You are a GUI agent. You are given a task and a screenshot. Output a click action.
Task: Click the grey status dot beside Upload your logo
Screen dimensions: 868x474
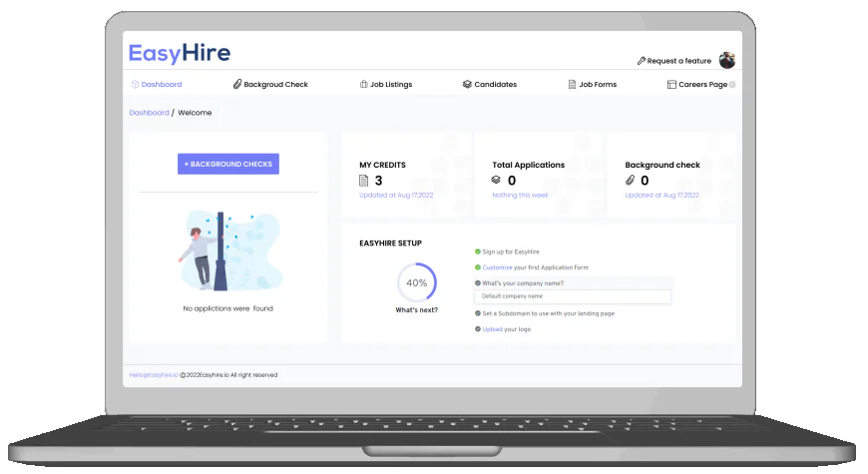[478, 329]
